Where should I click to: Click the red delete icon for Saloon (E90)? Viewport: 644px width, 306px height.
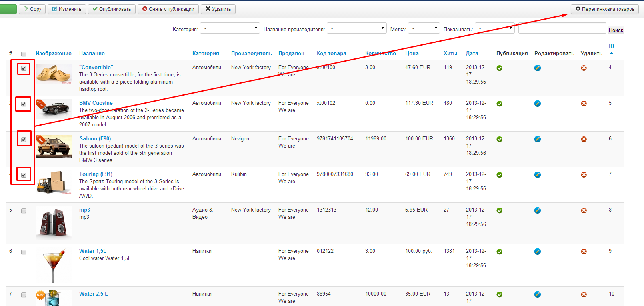click(584, 139)
